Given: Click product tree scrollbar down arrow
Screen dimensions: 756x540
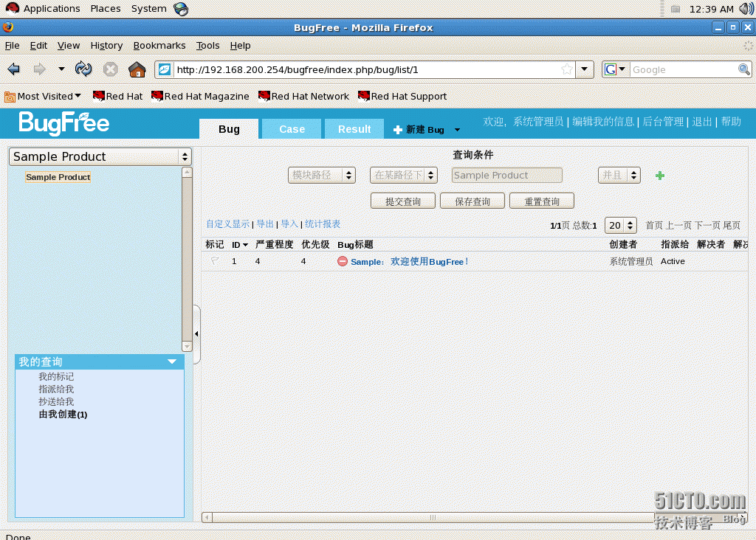Looking at the screenshot, I should 187,346.
